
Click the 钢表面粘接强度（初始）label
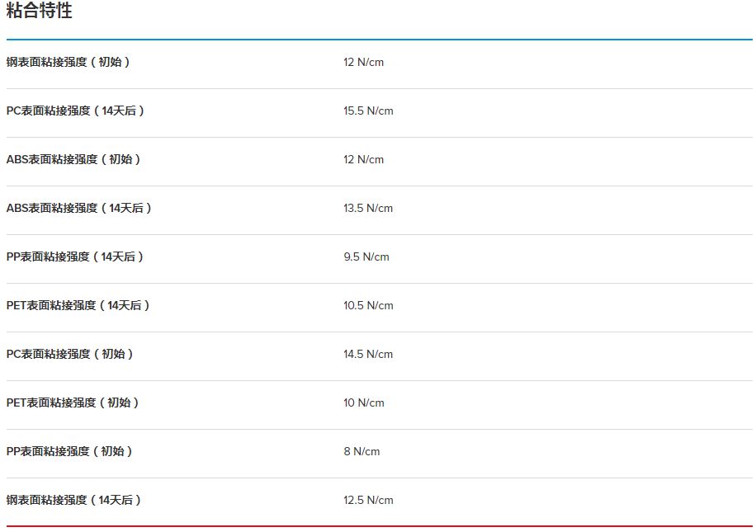[69, 63]
